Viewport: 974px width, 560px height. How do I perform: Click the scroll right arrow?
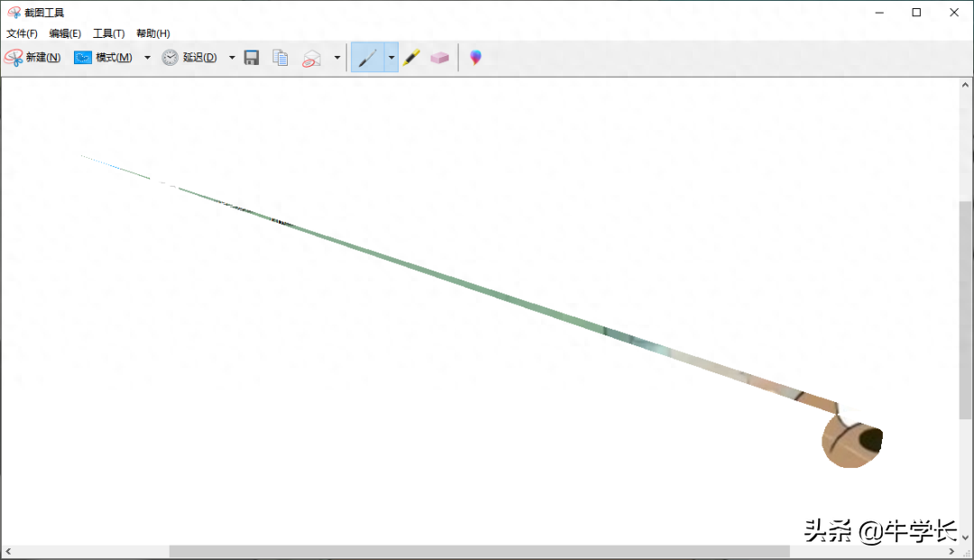point(951,551)
